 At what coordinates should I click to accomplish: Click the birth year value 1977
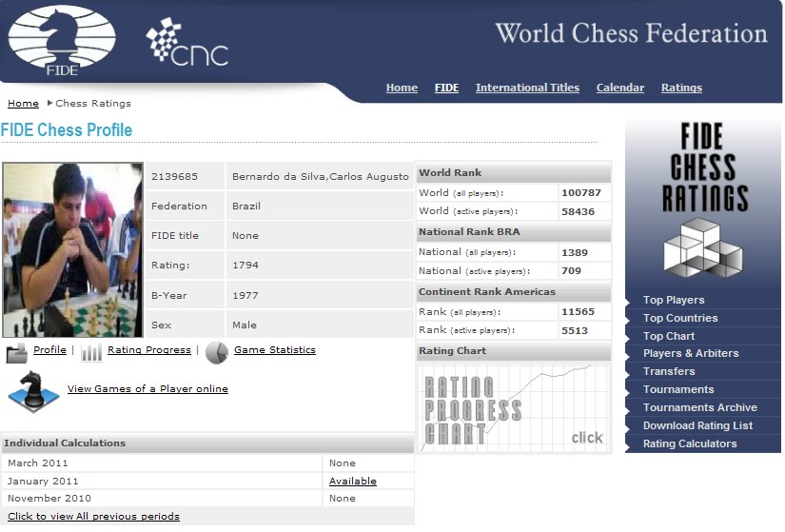coord(245,296)
